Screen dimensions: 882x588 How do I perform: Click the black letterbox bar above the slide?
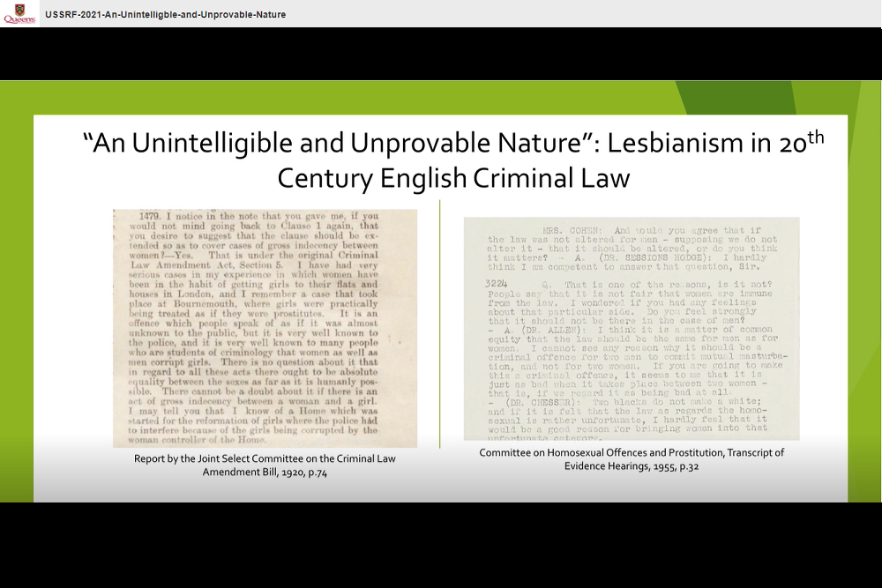click(441, 54)
